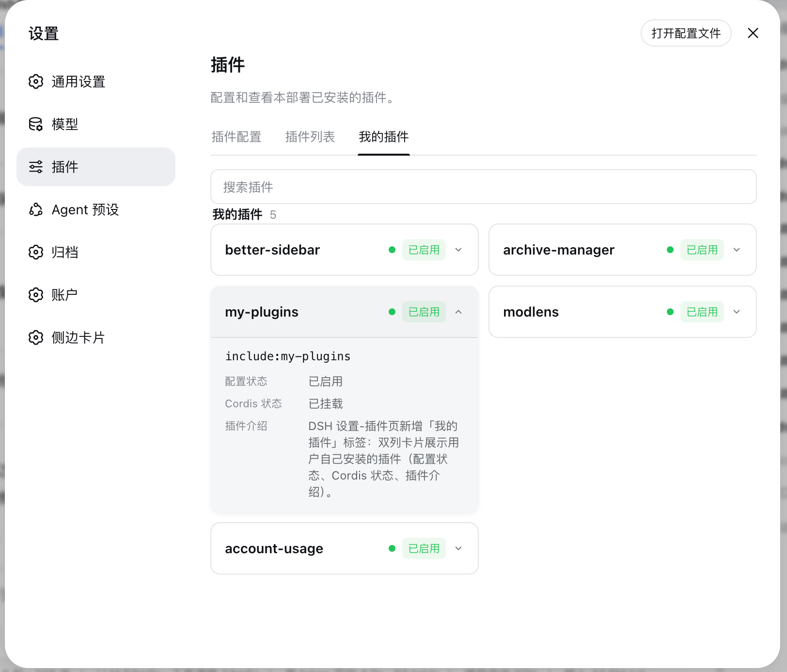Click the include:my-plugins text

(288, 356)
